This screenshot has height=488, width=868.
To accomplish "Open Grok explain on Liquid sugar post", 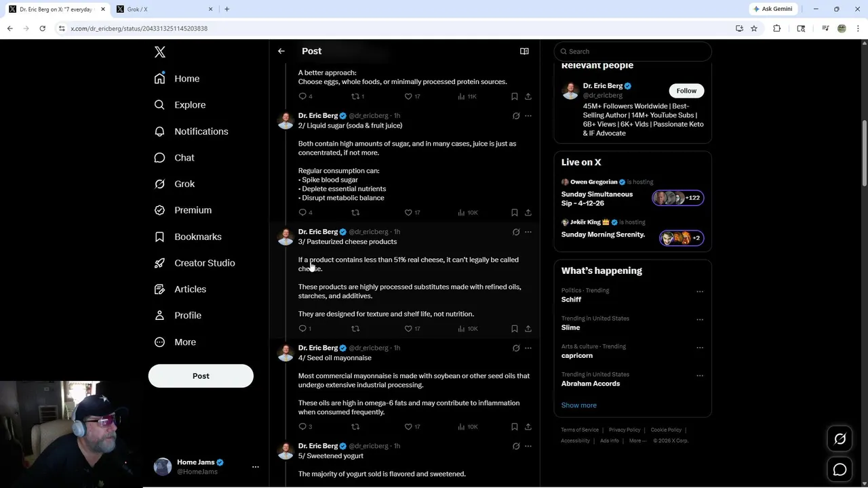I will point(516,116).
